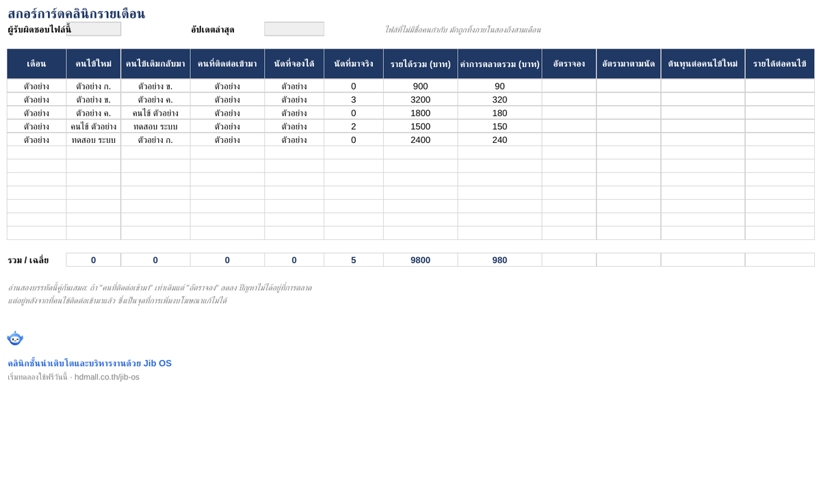Image resolution: width=821 pixels, height=504 pixels.
Task: Click the gray hint note beside update field
Action: [x=462, y=29]
